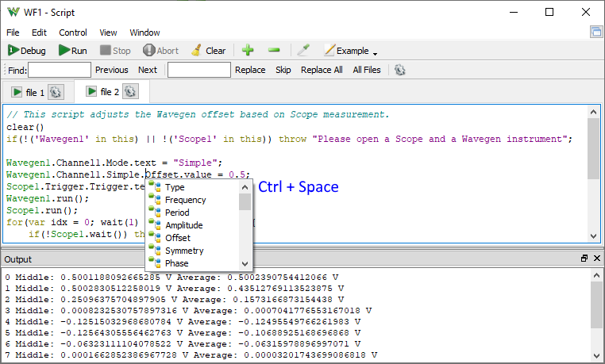
Task: Float the Output panel
Action: point(584,259)
